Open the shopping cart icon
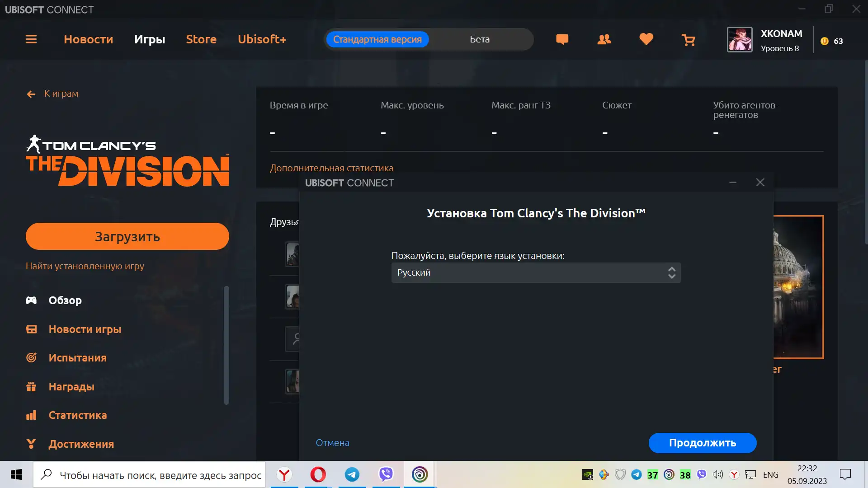This screenshot has height=488, width=868. [x=688, y=40]
